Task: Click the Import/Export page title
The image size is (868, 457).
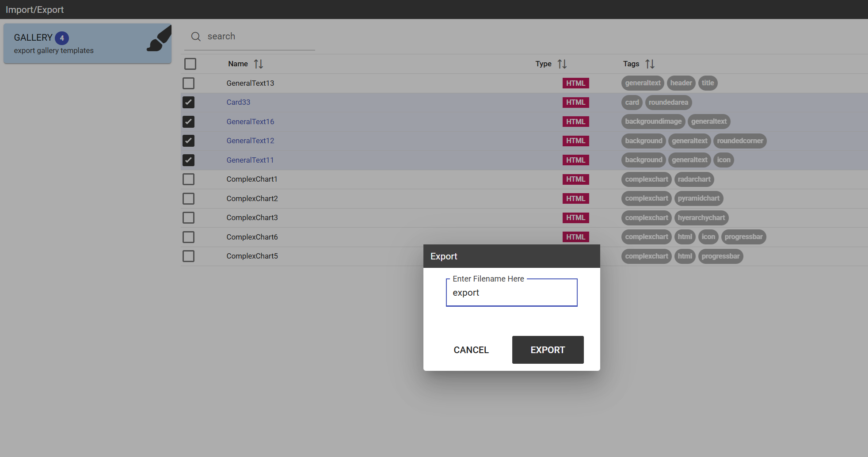Action: coord(34,10)
